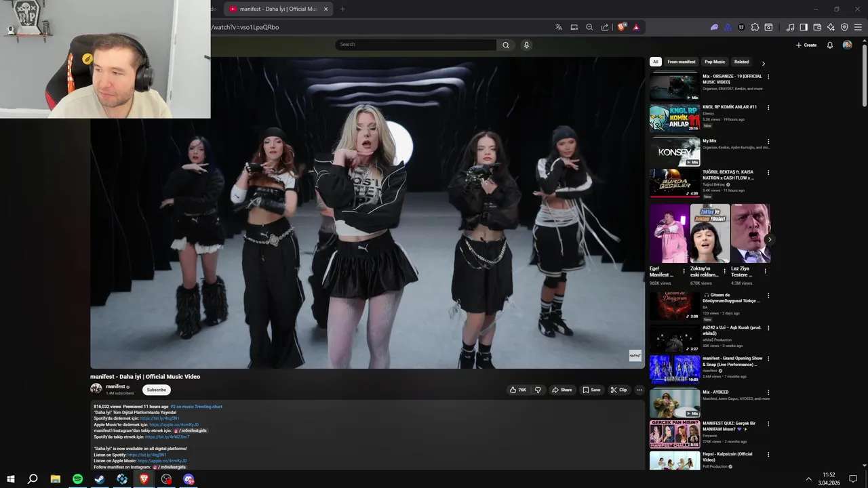
Task: Open the #3 on music Trending chart link
Action: coord(196,407)
